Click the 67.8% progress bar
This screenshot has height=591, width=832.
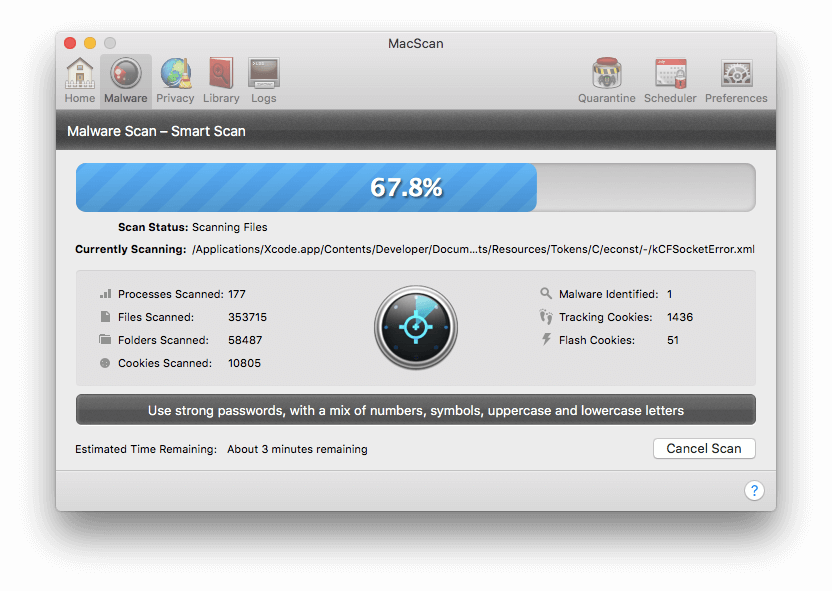coord(405,187)
